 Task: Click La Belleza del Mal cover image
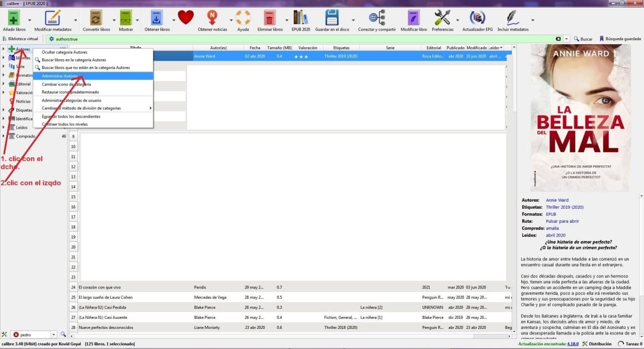[x=580, y=117]
